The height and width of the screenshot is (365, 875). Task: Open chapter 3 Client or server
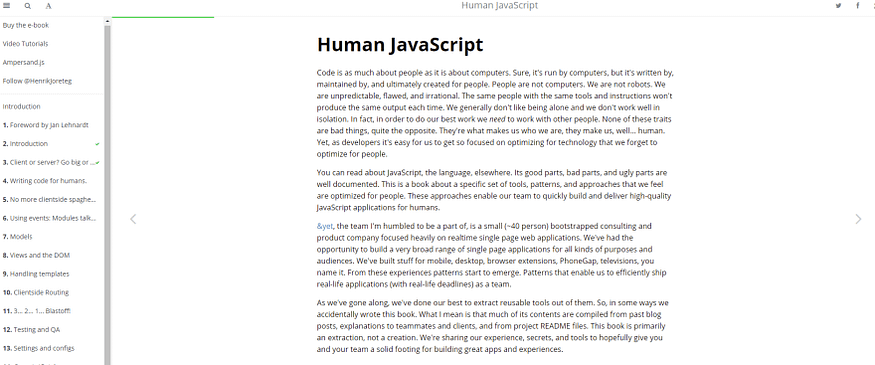tap(49, 162)
